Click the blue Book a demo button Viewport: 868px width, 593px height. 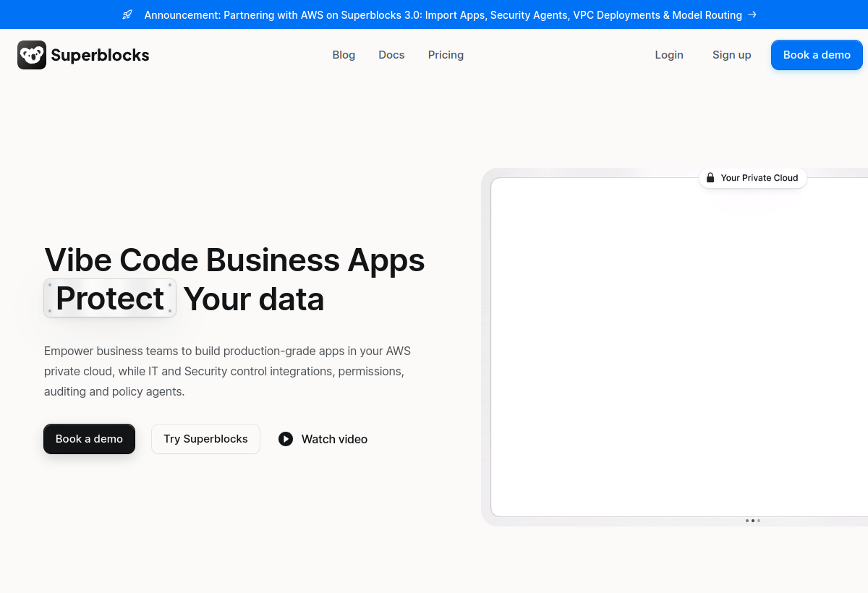[817, 55]
